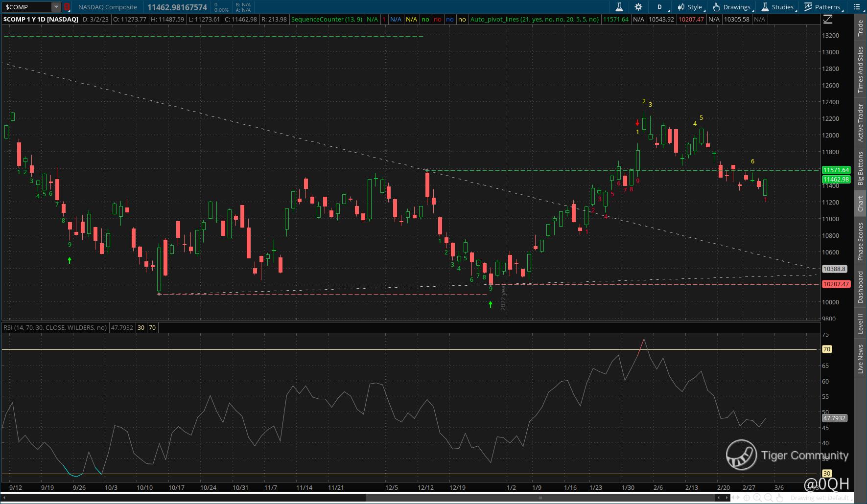Image resolution: width=867 pixels, height=504 pixels.
Task: Open the Drawings menu
Action: tap(732, 7)
